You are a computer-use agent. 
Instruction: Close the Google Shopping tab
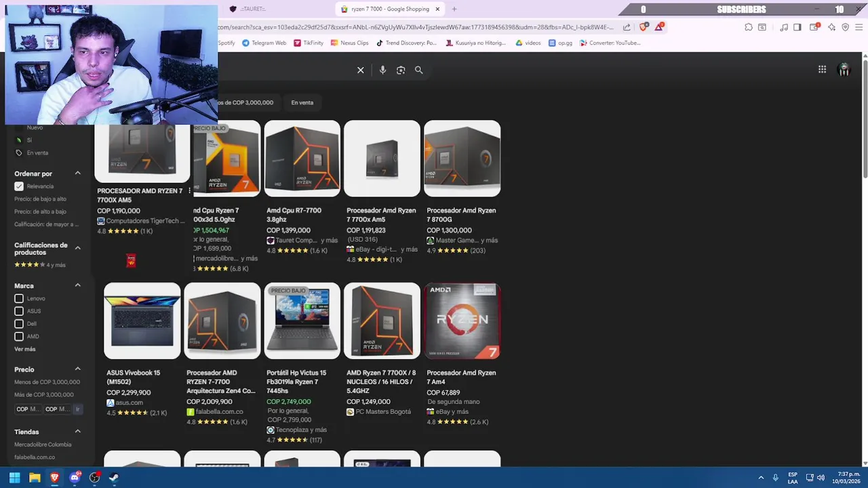click(x=437, y=9)
